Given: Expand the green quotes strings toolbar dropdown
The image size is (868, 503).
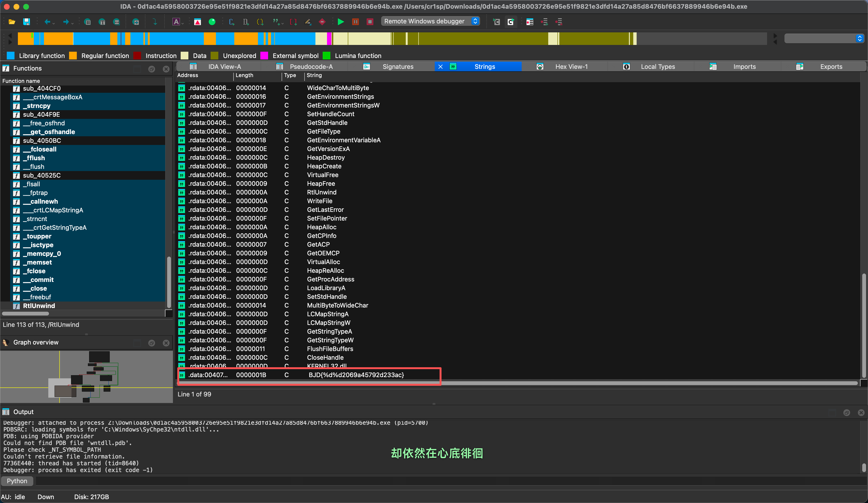Looking at the screenshot, I should [x=282, y=23].
